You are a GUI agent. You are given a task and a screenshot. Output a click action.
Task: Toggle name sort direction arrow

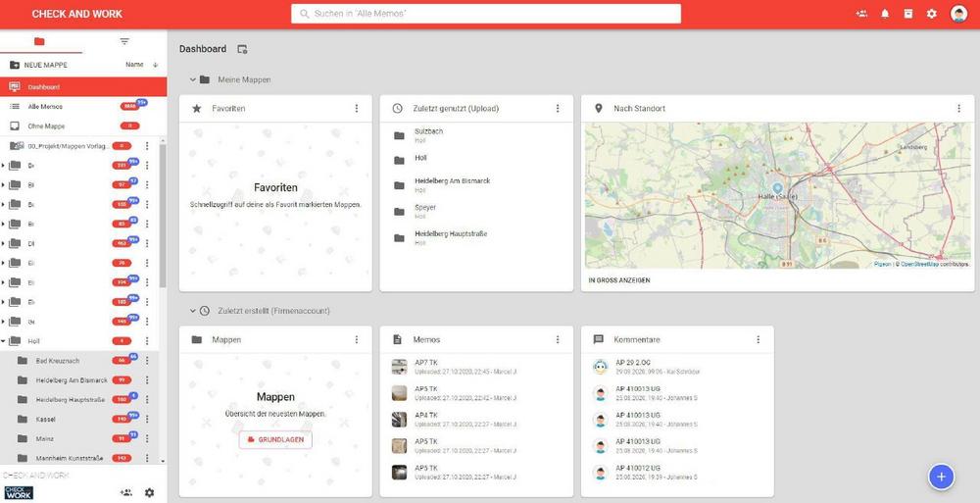coord(155,65)
